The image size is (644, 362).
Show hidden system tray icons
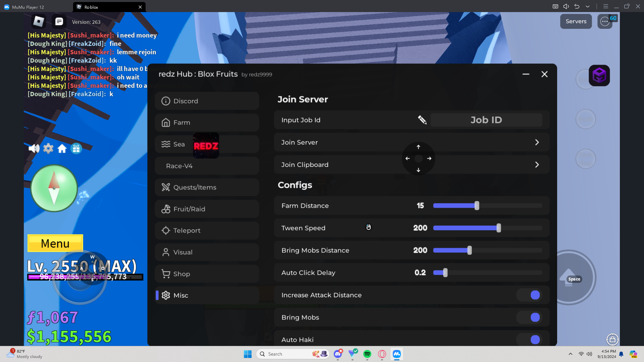571,354
